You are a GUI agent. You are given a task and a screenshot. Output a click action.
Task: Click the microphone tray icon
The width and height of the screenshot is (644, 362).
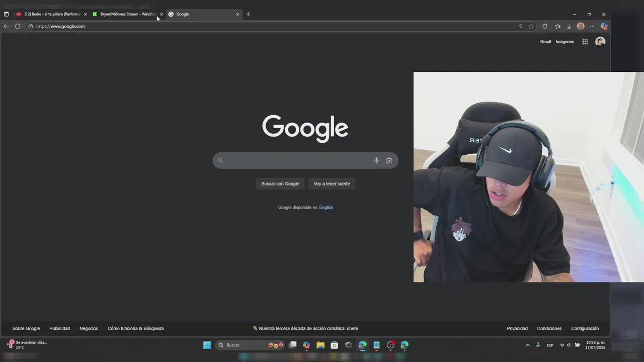(x=538, y=345)
